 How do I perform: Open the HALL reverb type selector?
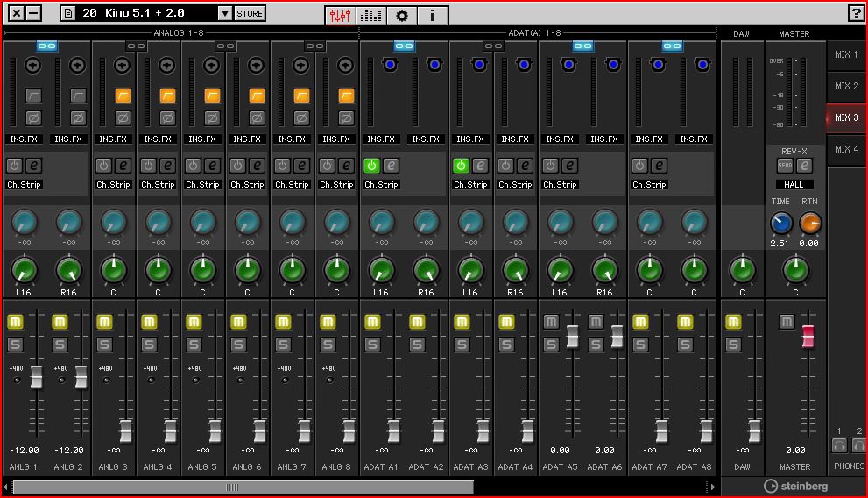795,185
